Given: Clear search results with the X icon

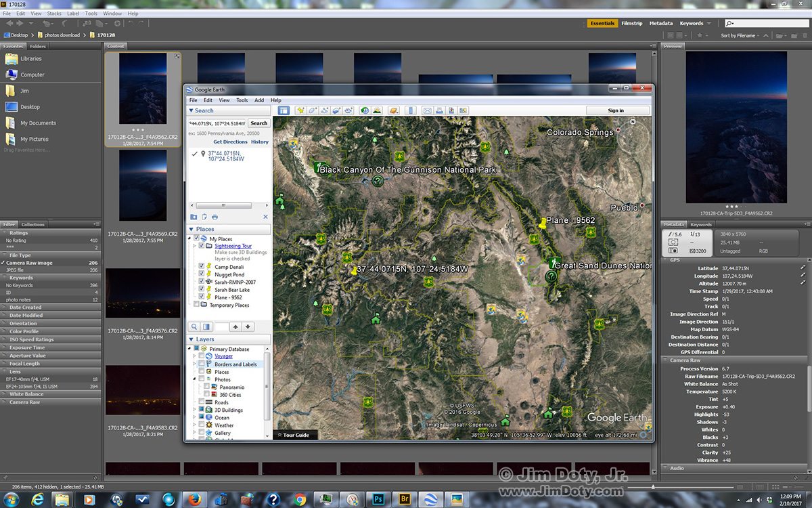Looking at the screenshot, I should click(265, 217).
